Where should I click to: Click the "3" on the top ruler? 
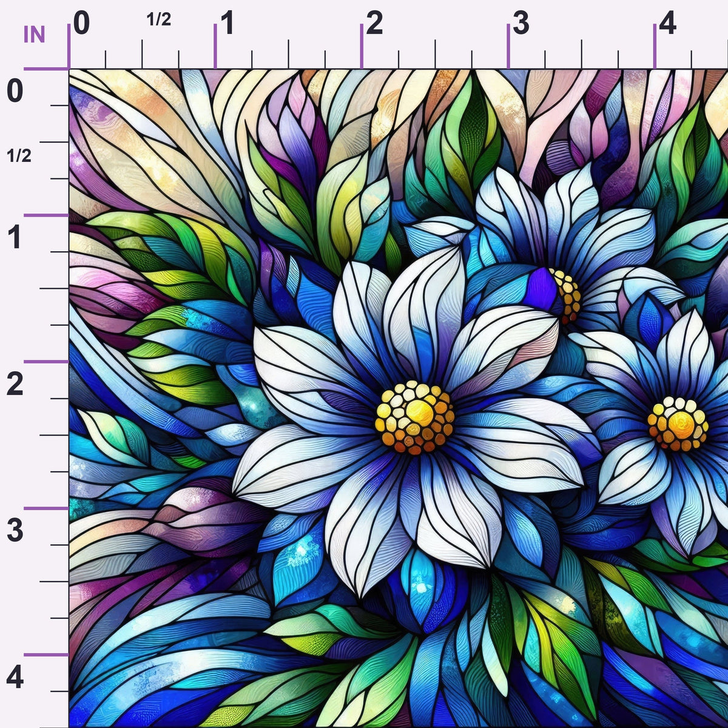pos(521,24)
